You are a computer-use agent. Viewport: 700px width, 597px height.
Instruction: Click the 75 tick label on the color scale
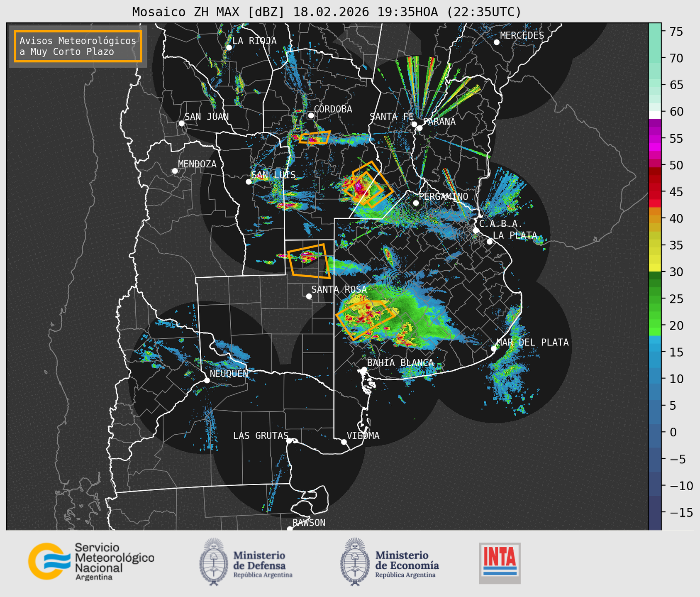point(676,32)
